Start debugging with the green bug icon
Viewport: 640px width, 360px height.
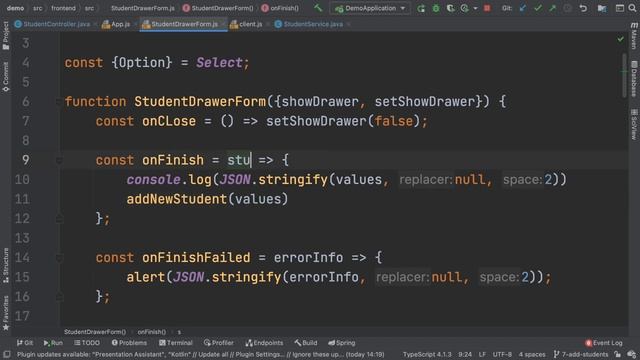(436, 8)
